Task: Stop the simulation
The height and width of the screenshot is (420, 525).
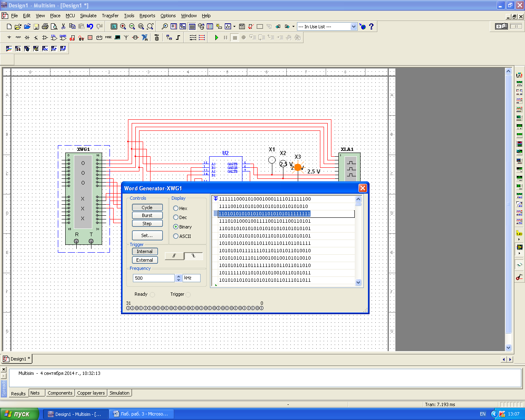Action: (235, 37)
